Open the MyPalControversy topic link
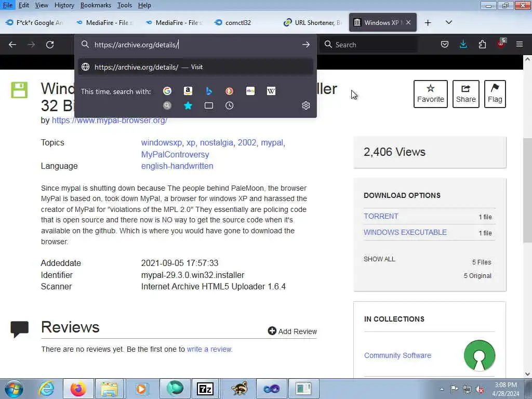Screen dimensions: 532x399 coord(175,154)
